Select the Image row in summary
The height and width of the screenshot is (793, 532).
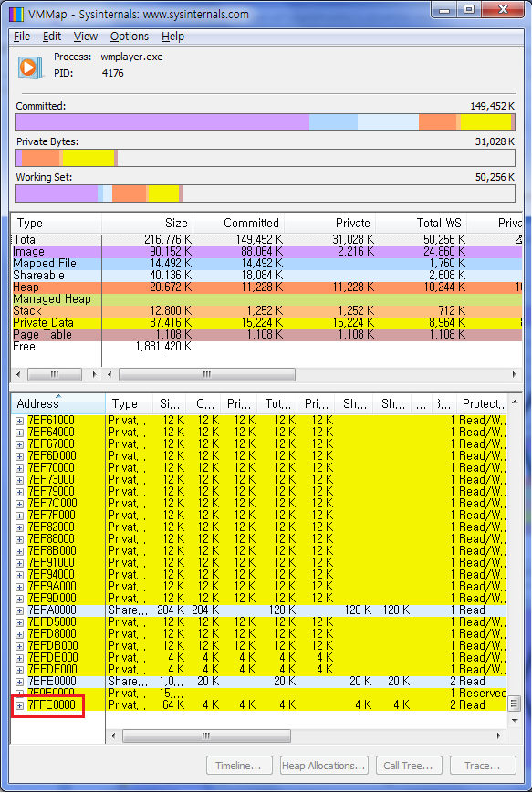tap(266, 251)
